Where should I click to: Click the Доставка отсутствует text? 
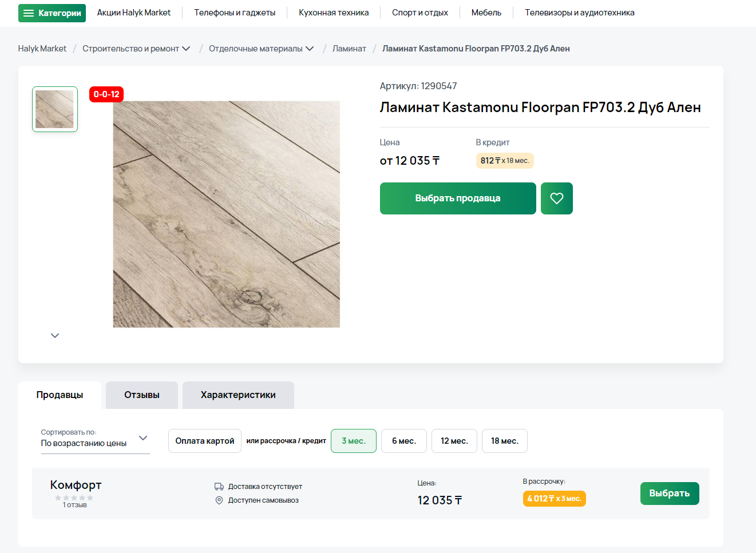click(265, 487)
